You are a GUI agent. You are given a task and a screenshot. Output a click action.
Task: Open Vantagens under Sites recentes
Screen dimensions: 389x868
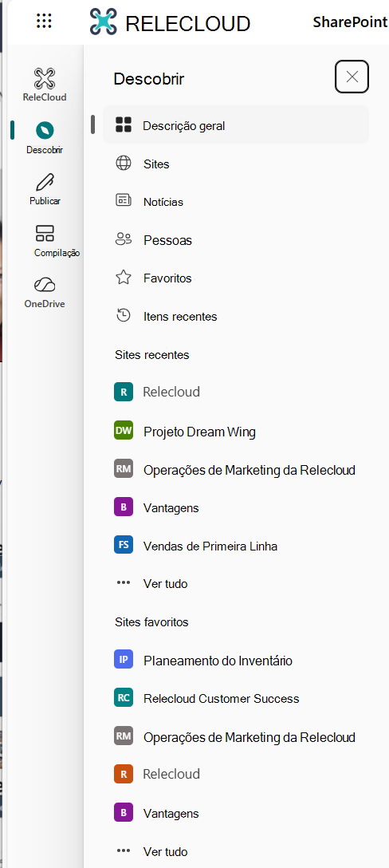236,507
